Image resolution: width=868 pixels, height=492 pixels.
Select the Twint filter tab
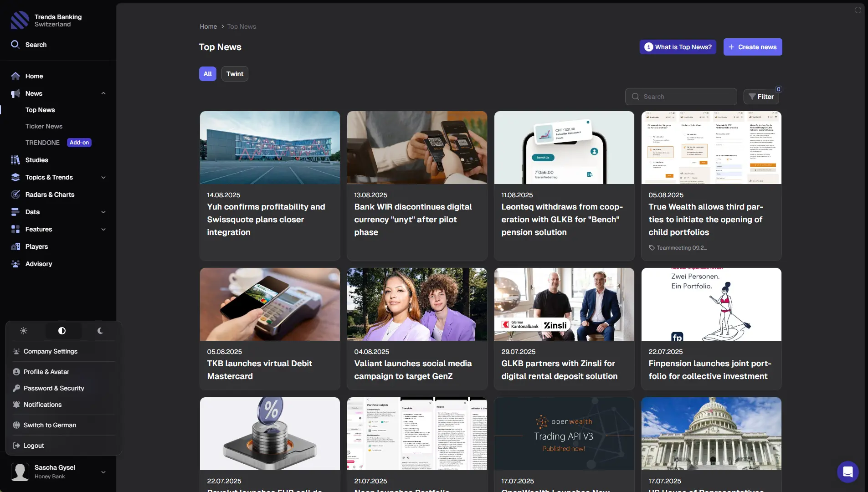pos(235,74)
